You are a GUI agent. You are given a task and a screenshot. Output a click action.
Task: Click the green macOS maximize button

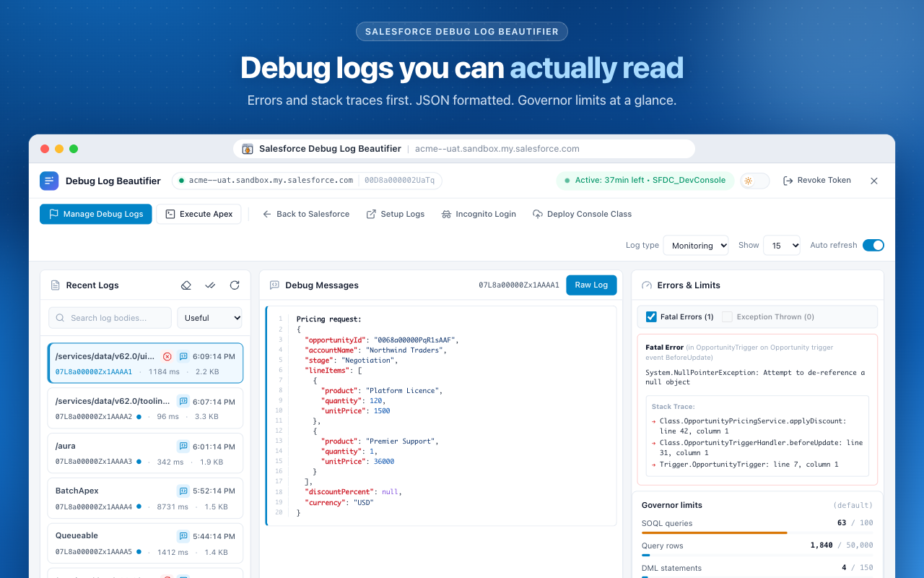[74, 149]
